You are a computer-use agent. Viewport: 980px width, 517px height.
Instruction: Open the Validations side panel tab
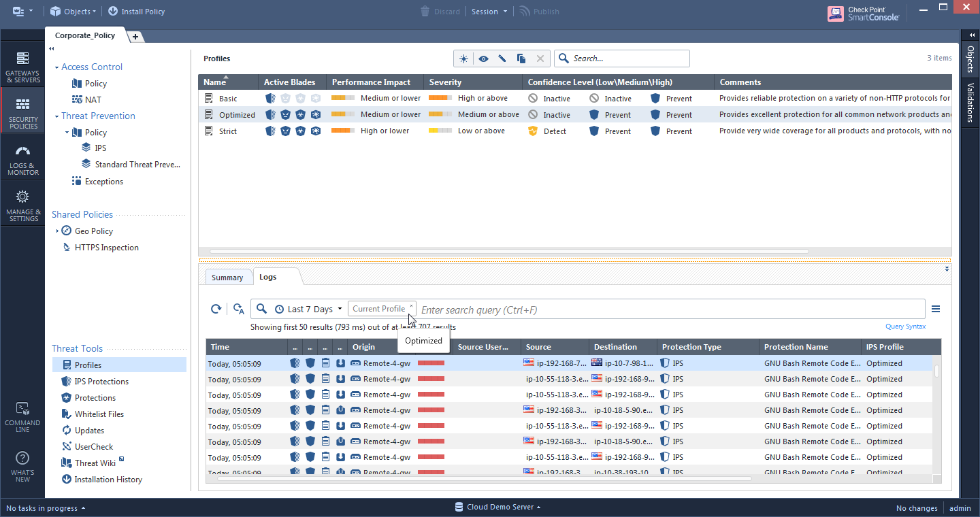tap(970, 102)
